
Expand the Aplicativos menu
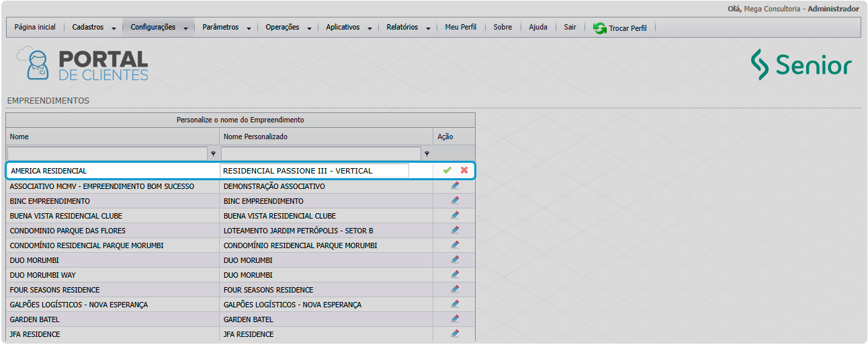click(x=349, y=28)
